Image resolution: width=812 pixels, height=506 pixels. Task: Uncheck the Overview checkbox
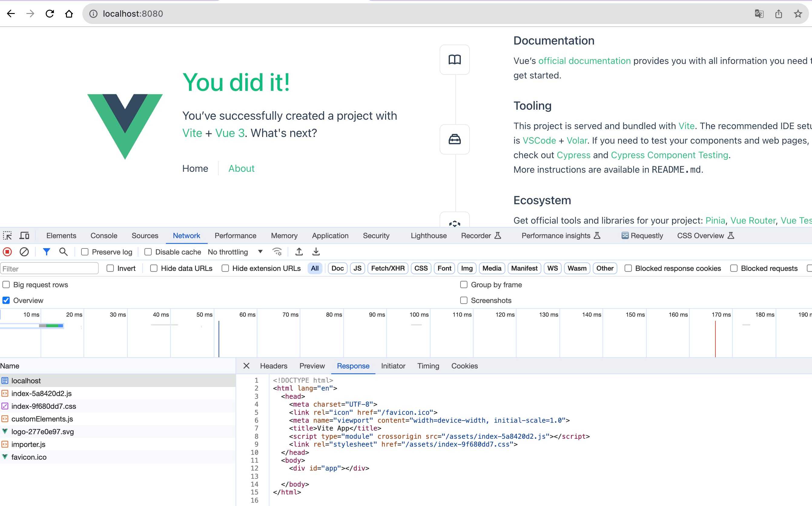[6, 300]
